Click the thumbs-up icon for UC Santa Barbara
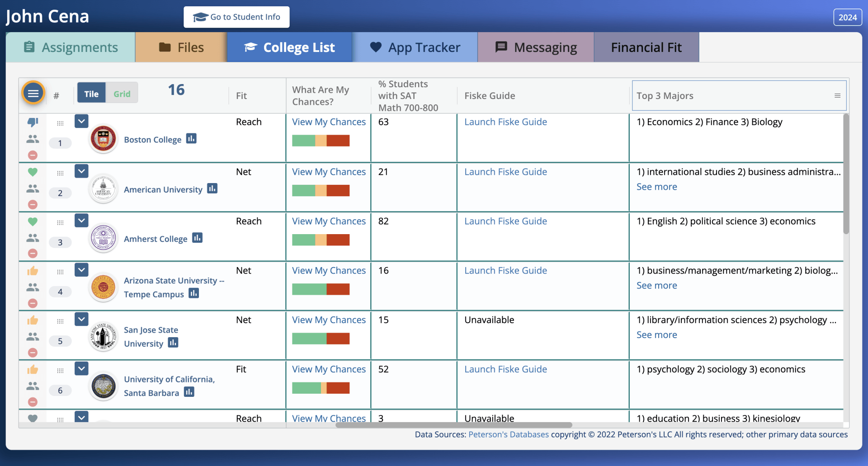Image resolution: width=868 pixels, height=466 pixels. [x=33, y=370]
